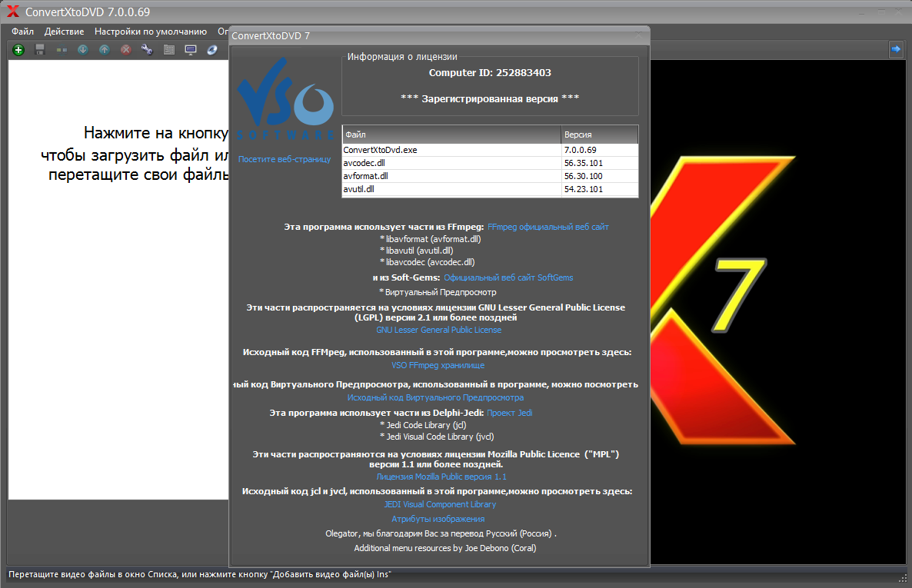Image resolution: width=912 pixels, height=588 pixels.
Task: Select the avformat.dll row
Action: click(x=490, y=176)
